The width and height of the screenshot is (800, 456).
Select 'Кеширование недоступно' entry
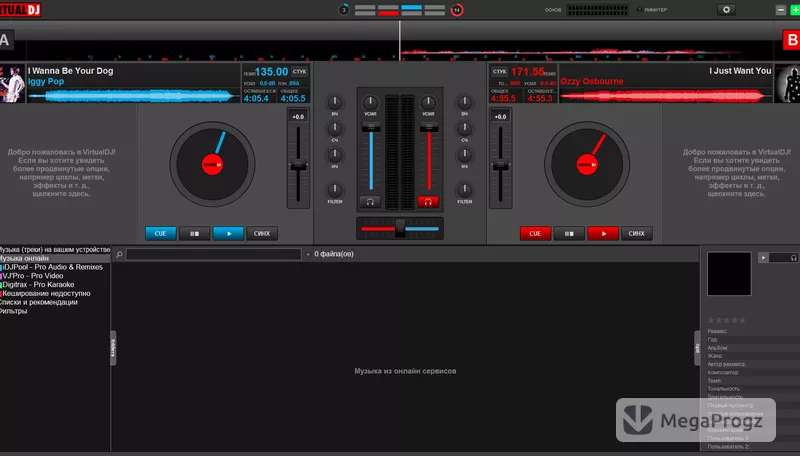click(45, 293)
